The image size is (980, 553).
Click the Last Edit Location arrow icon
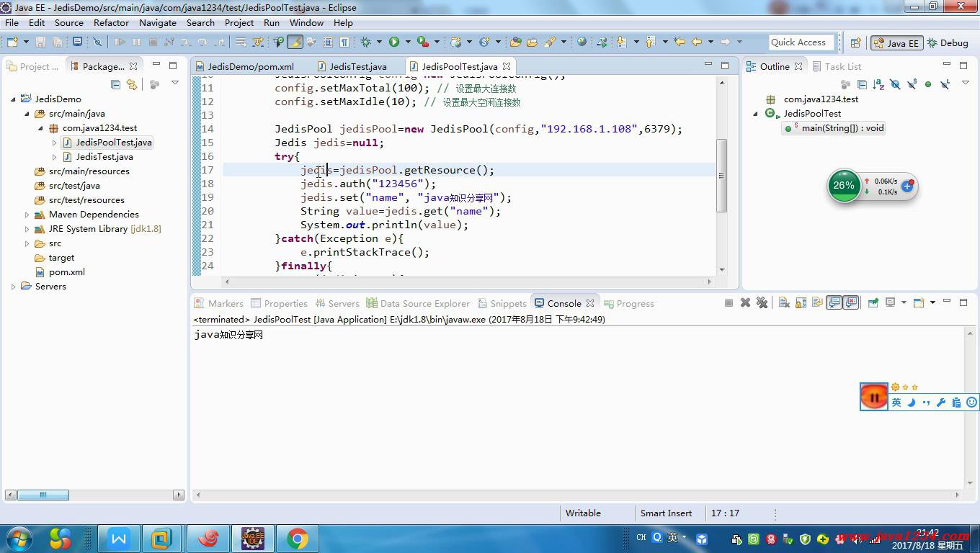(x=680, y=42)
